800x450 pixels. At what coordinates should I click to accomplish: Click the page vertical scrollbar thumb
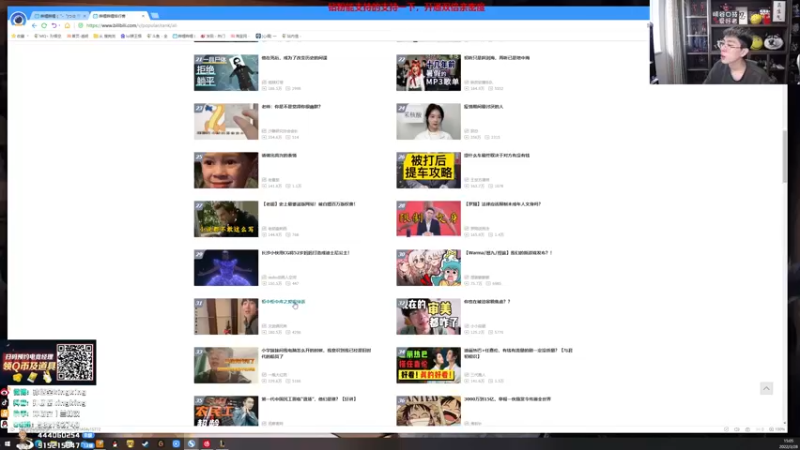click(x=785, y=156)
